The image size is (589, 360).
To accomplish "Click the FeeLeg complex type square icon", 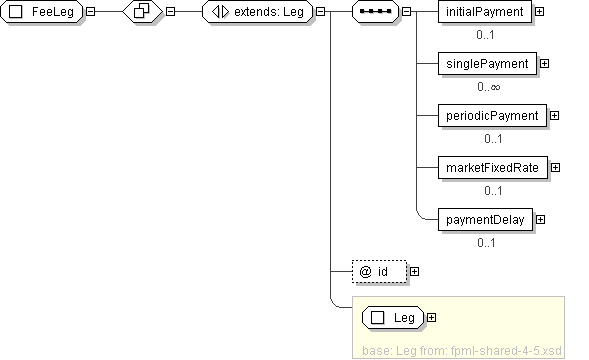I will [15, 12].
